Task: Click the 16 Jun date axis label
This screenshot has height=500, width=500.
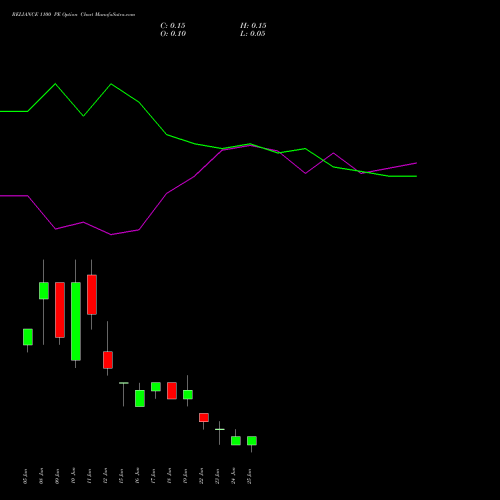Action: click(138, 476)
